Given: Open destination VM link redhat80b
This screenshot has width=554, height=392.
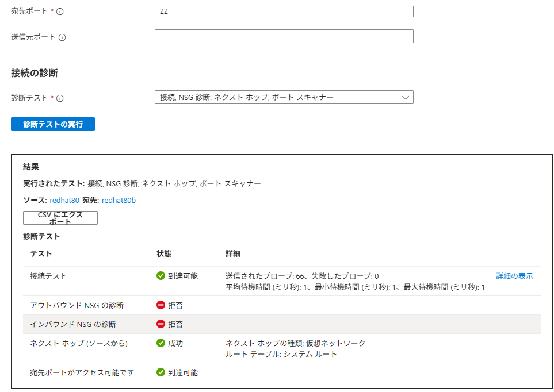Looking at the screenshot, I should point(119,200).
